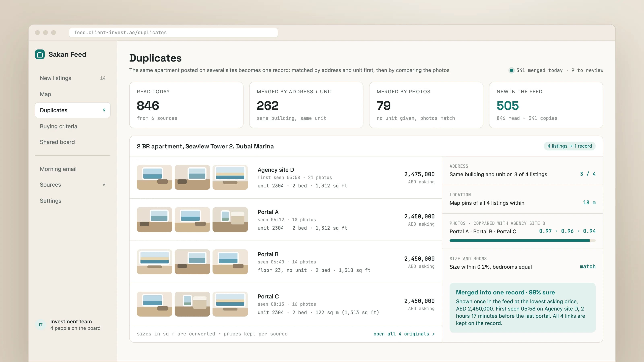Open third photo of Portal A listing

point(230,220)
